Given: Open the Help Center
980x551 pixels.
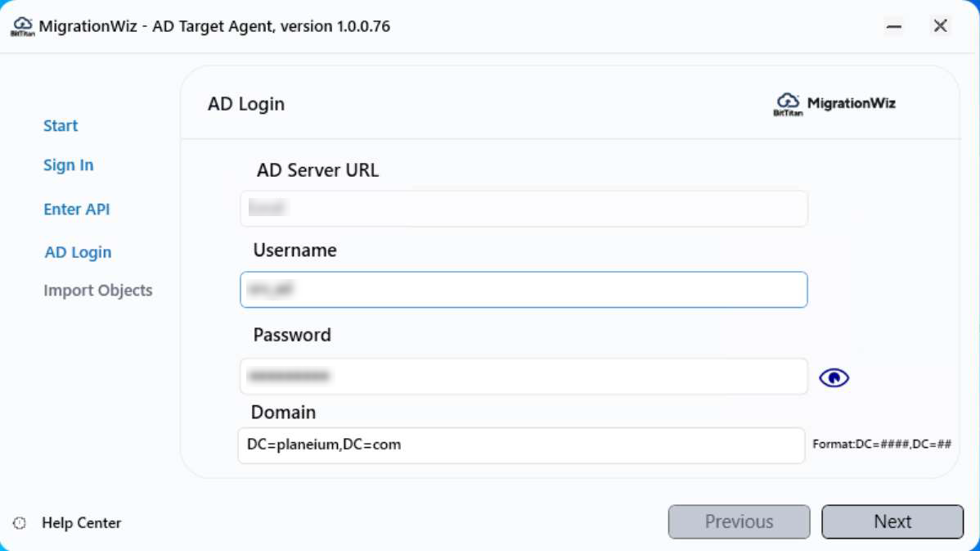Looking at the screenshot, I should coord(81,522).
